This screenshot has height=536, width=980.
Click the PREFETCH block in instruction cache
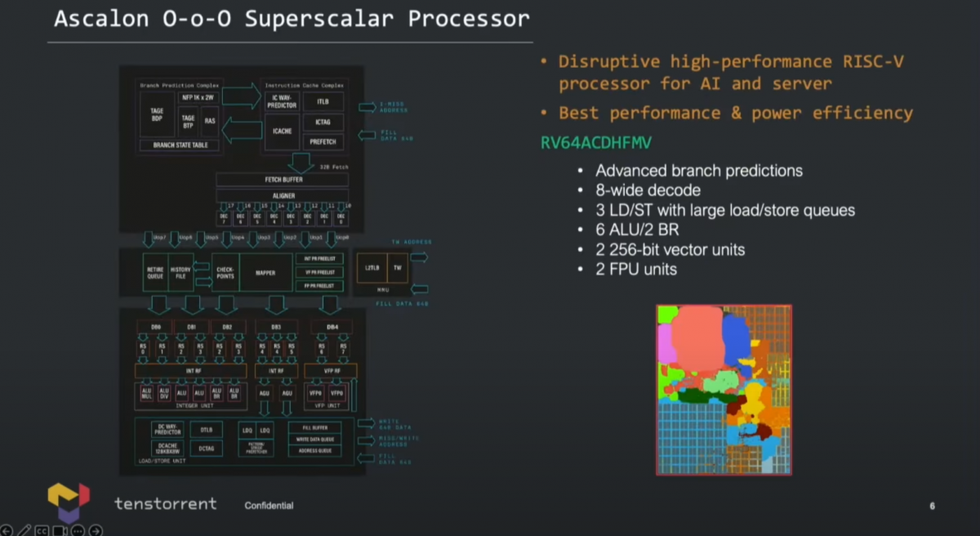click(323, 141)
